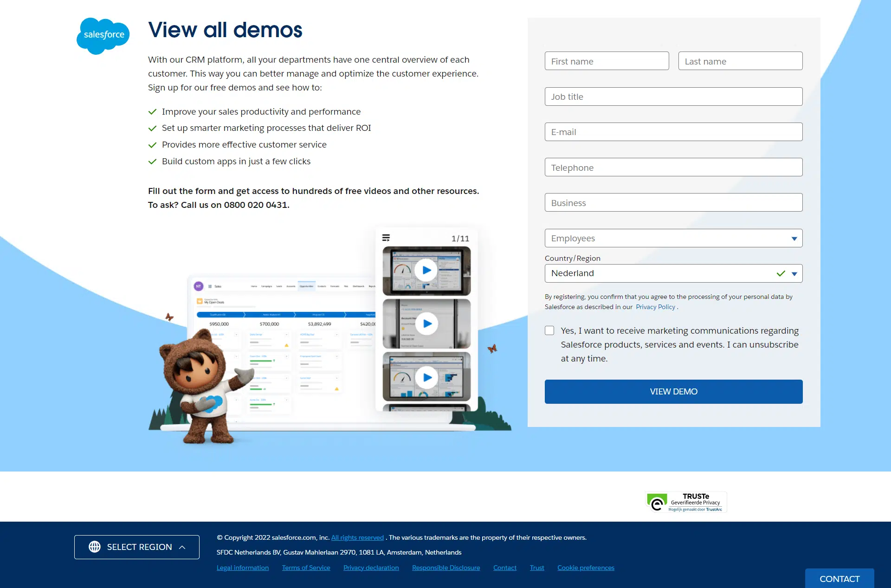Viewport: 891px width, 588px height.
Task: Open the Terms of Service footer link
Action: pos(306,568)
